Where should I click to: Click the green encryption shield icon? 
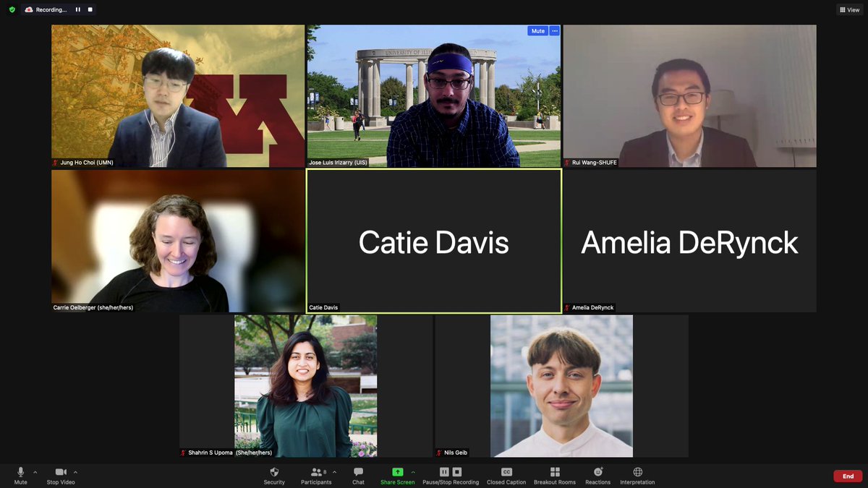12,9
